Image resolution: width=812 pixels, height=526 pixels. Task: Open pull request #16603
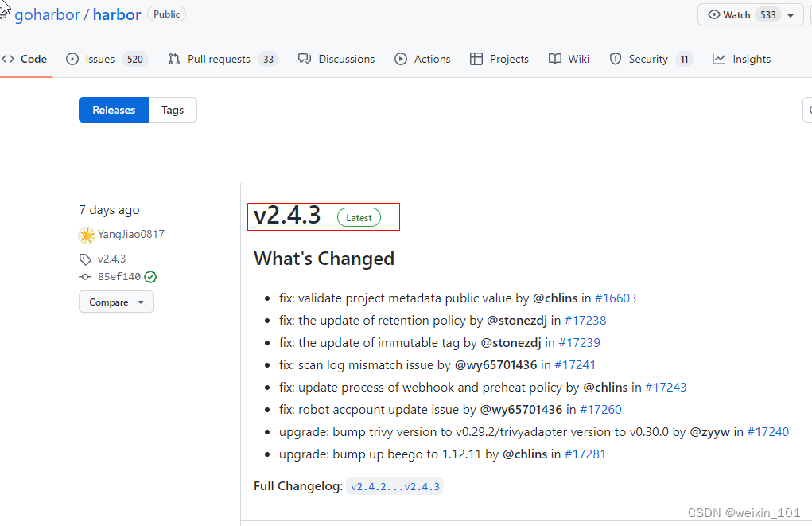tap(616, 298)
